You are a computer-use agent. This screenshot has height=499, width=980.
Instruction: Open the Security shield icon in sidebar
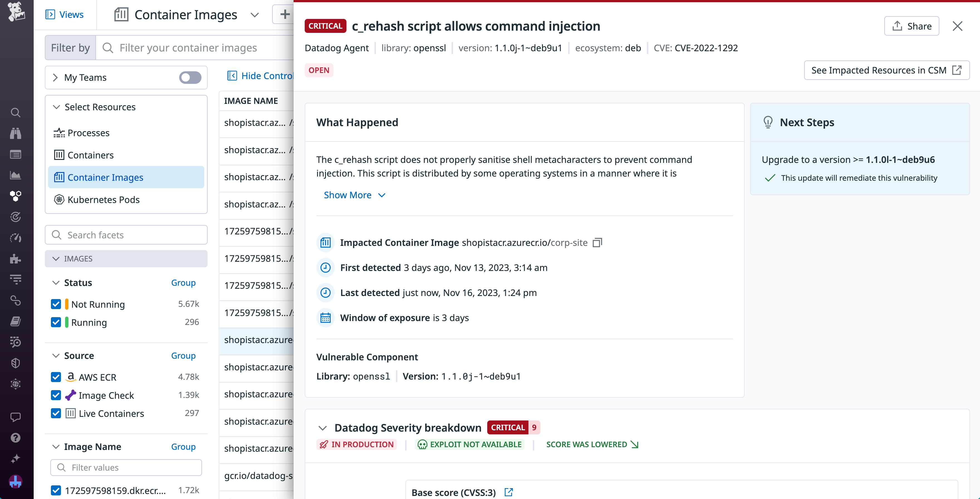(16, 363)
